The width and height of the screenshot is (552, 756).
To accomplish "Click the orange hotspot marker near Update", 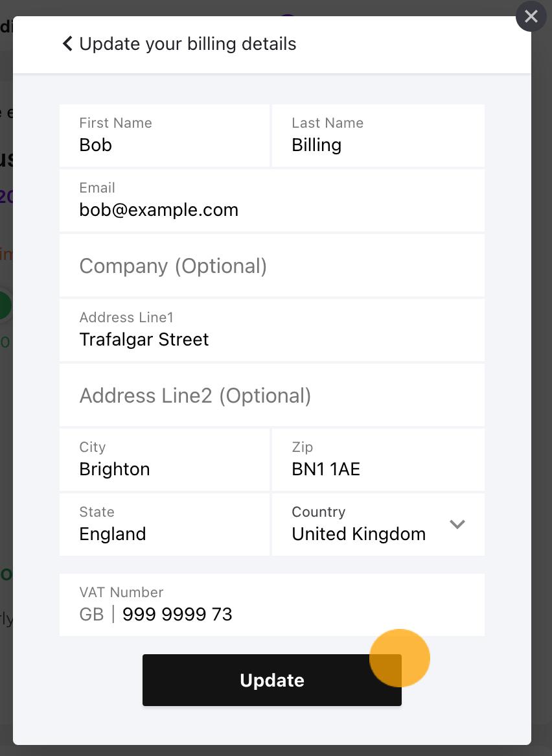I will coord(399,658).
